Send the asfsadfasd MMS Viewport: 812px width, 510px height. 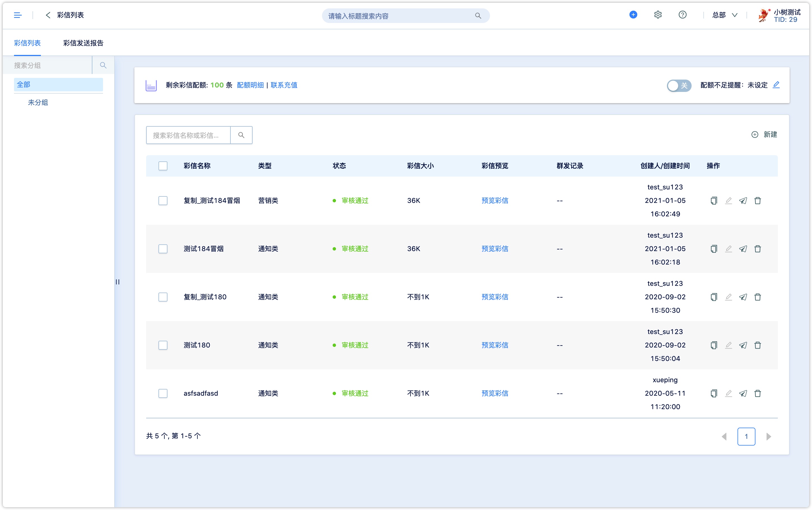(x=743, y=394)
